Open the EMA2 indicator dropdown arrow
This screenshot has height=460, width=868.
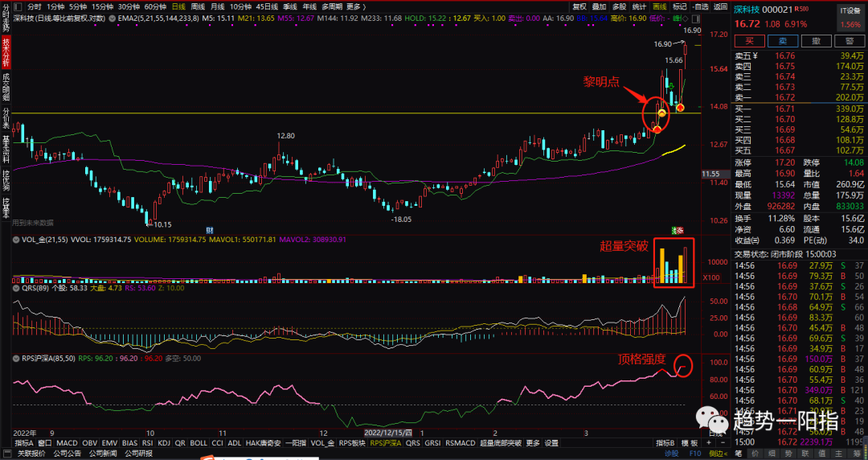[113, 18]
